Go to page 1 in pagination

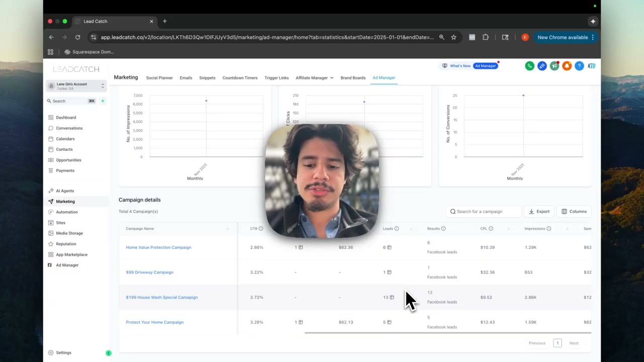[x=557, y=343]
